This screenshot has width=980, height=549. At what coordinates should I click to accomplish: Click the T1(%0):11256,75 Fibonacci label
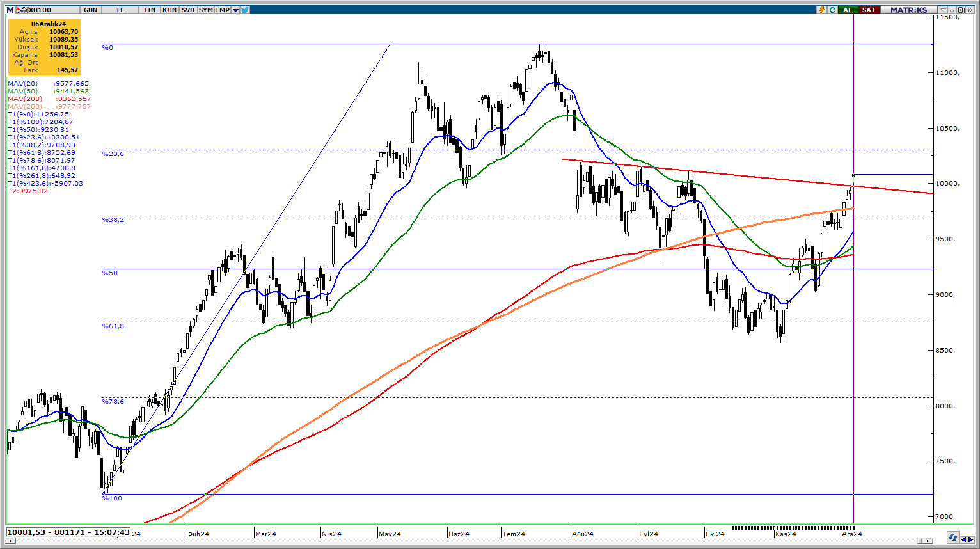pyautogui.click(x=38, y=115)
